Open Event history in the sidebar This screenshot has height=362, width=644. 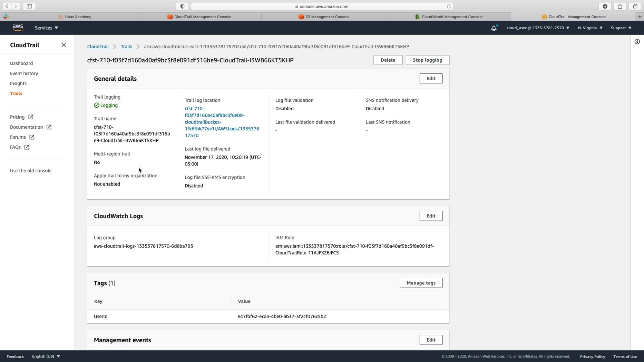click(x=24, y=73)
